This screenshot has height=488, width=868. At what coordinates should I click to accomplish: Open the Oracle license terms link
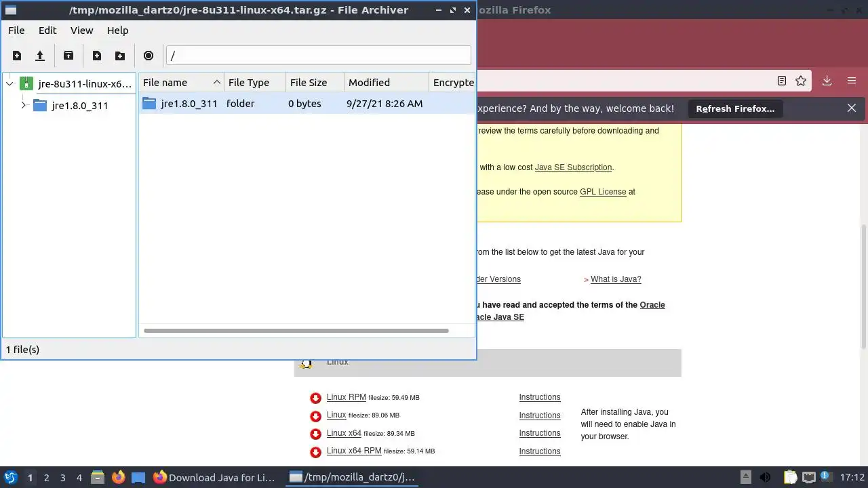[x=652, y=305]
